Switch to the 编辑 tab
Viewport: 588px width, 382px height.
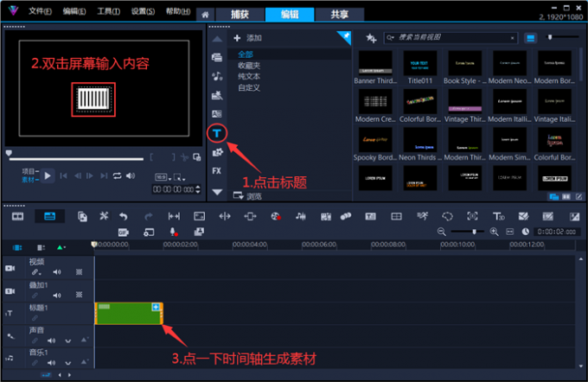point(290,15)
